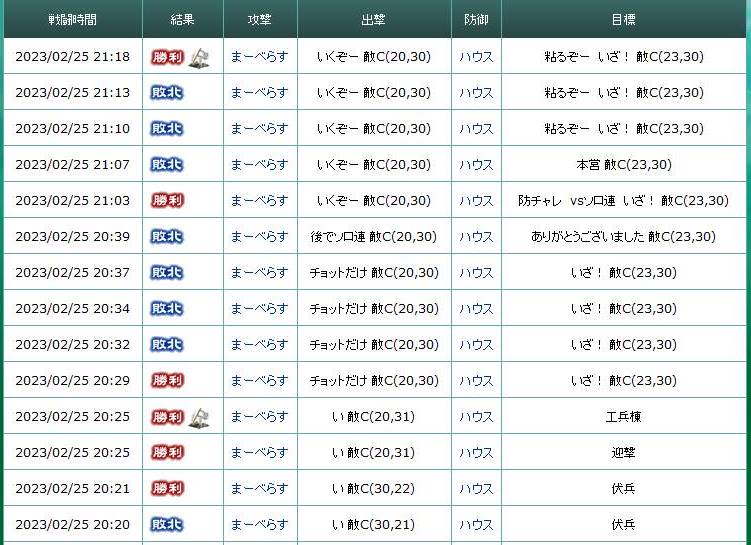Open attacker まーべらす in the 20:20 row
Image resolution: width=751 pixels, height=545 pixels.
click(x=260, y=525)
